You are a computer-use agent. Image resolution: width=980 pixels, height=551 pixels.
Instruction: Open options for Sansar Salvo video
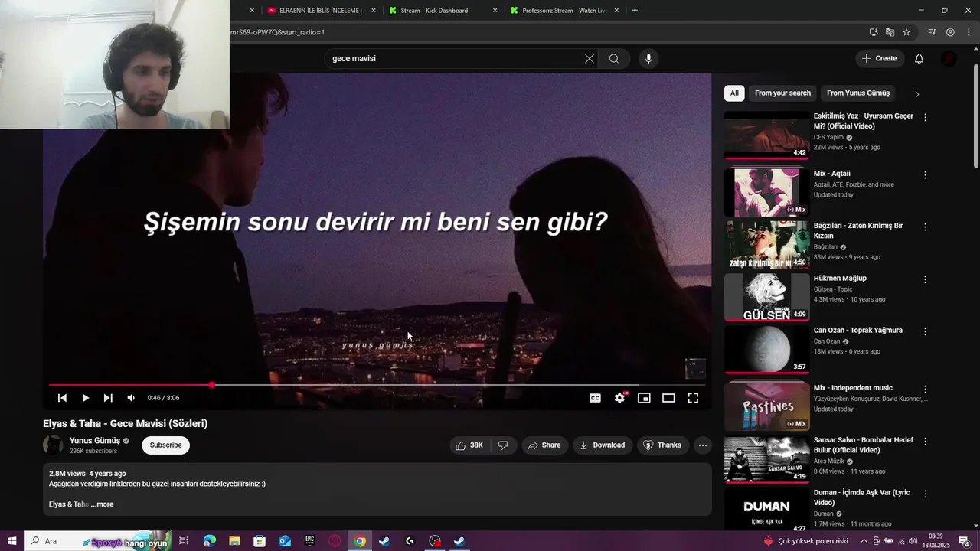pos(925,442)
